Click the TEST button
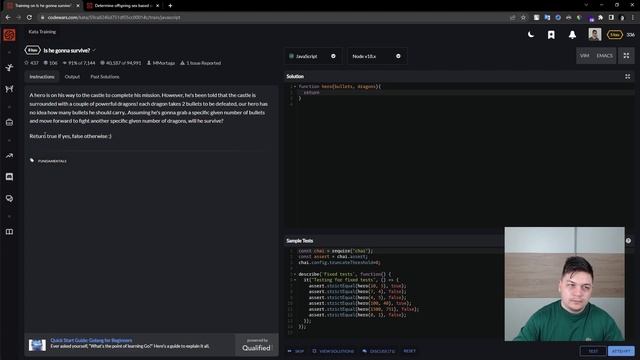The height and width of the screenshot is (360, 640). (593, 351)
